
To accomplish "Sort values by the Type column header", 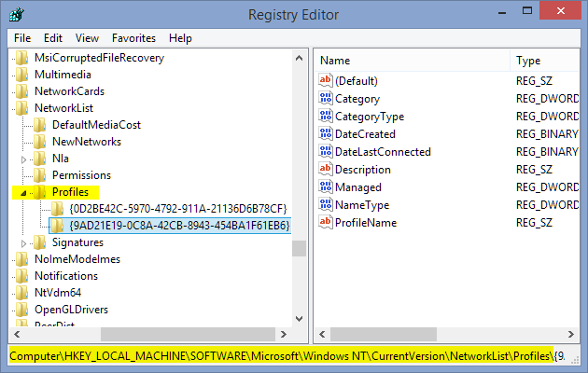I will point(545,61).
